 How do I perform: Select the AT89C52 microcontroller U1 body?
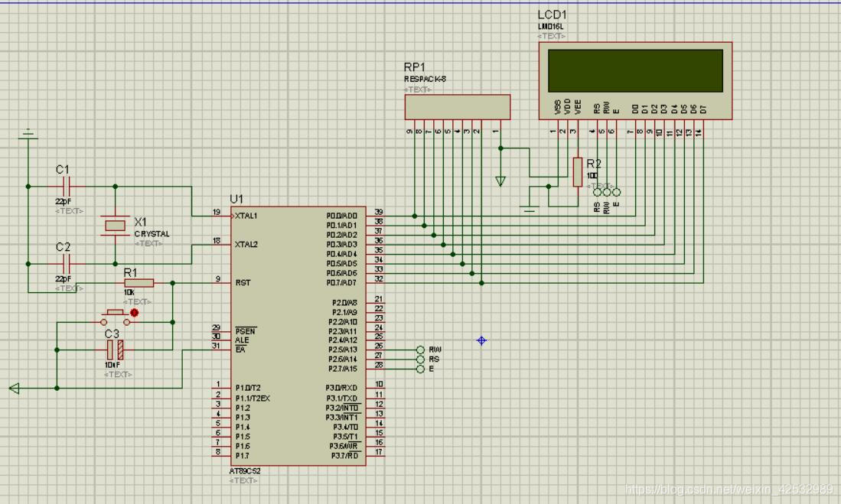(x=298, y=337)
